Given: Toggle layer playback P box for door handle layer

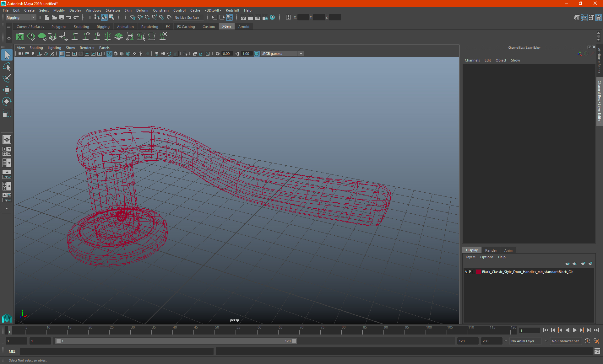Looking at the screenshot, I should pos(470,272).
